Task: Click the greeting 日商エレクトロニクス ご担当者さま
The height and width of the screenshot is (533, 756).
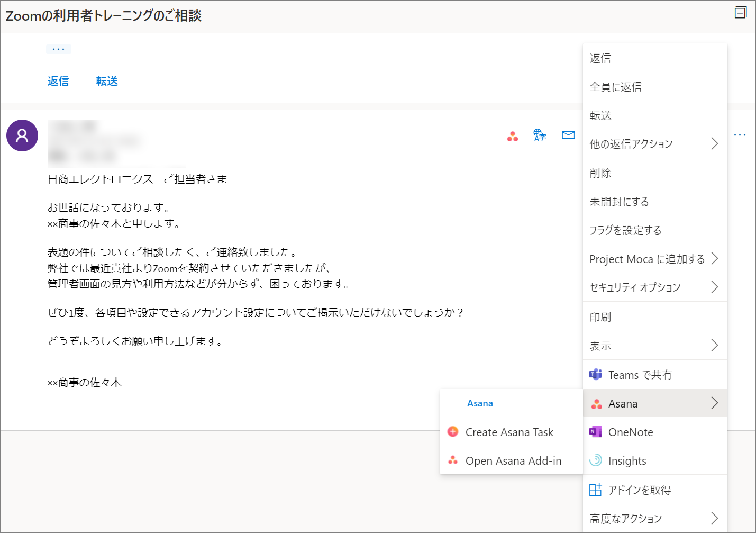Action: pos(138,179)
